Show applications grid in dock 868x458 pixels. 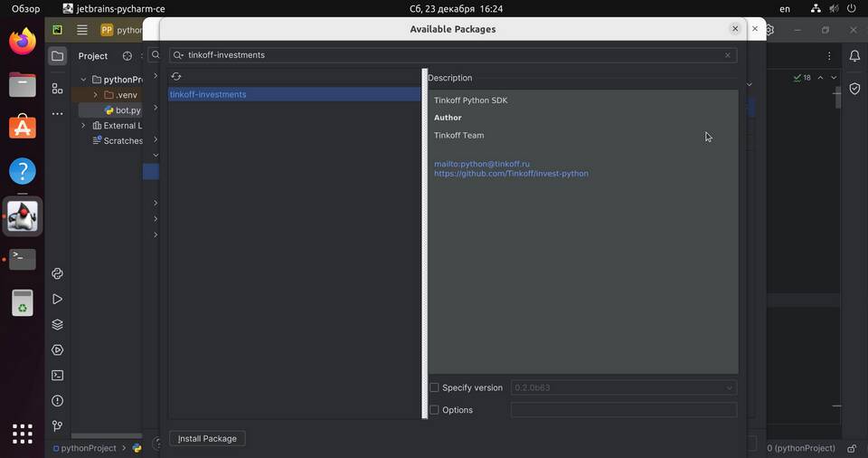22,434
